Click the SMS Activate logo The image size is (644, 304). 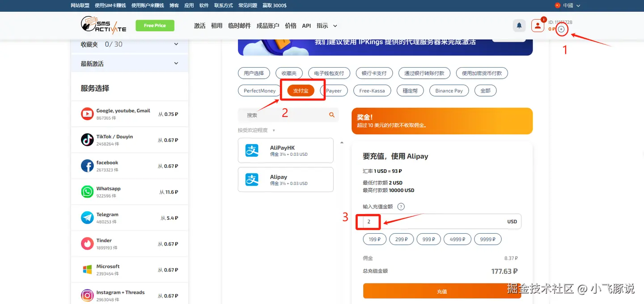click(x=103, y=25)
